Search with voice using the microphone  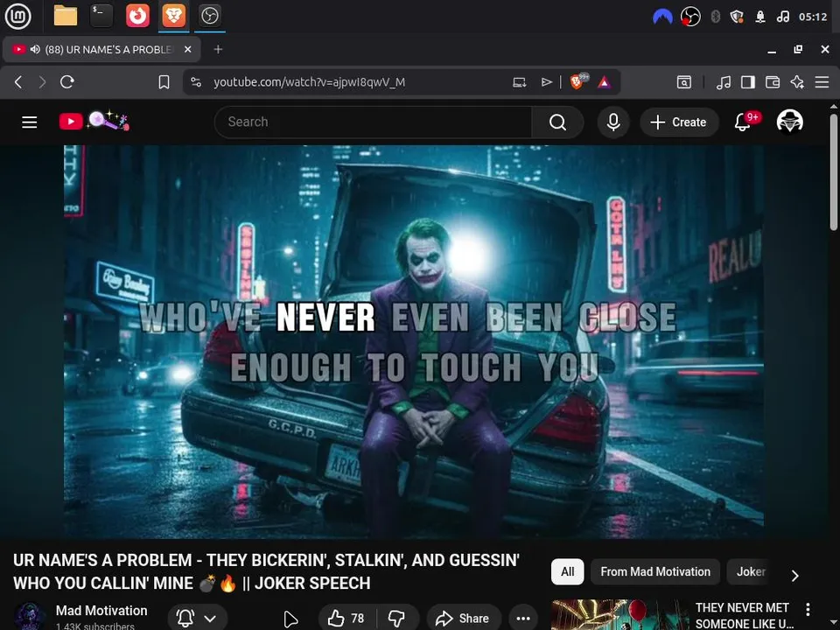point(613,122)
